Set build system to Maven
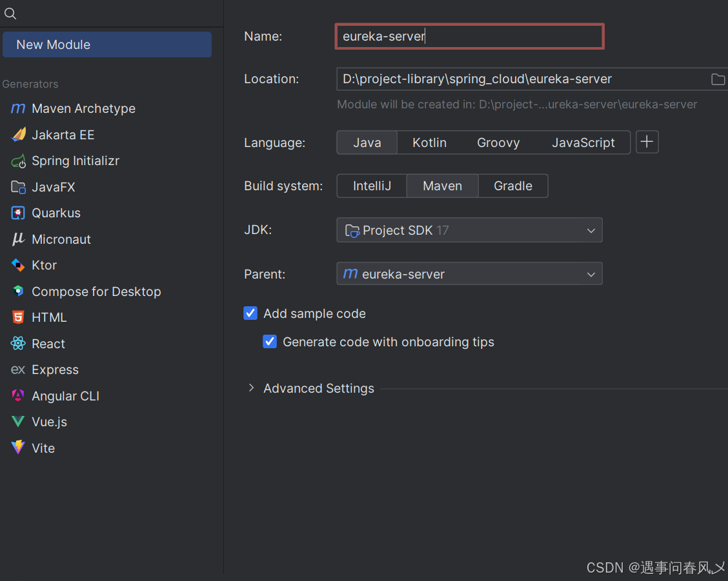Screen dimensions: 728x581 pos(443,186)
